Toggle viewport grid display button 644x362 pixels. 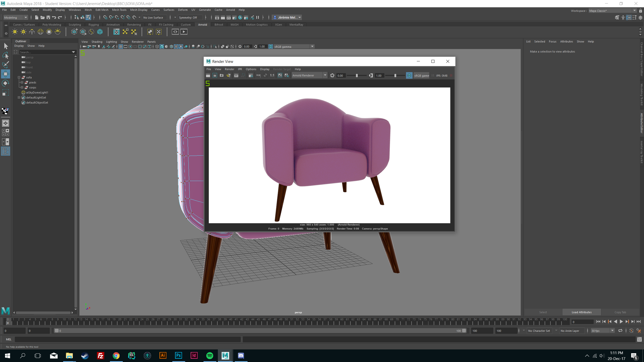point(121,47)
